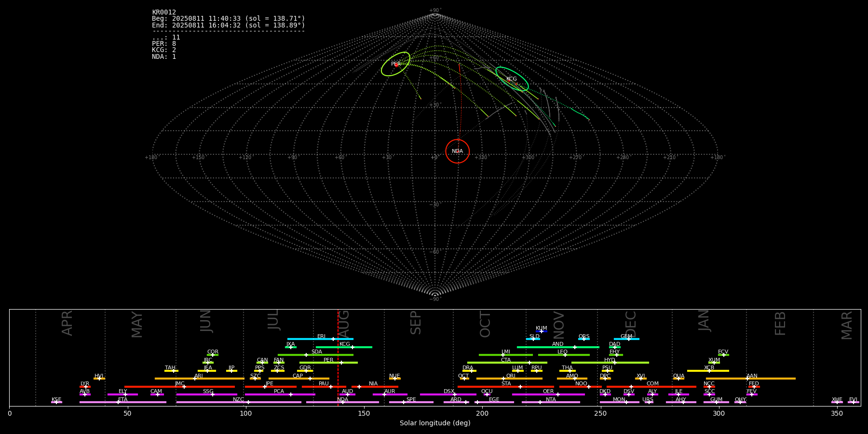Click the yellow DRA shower bar
868x434 pixels.
pos(469,370)
